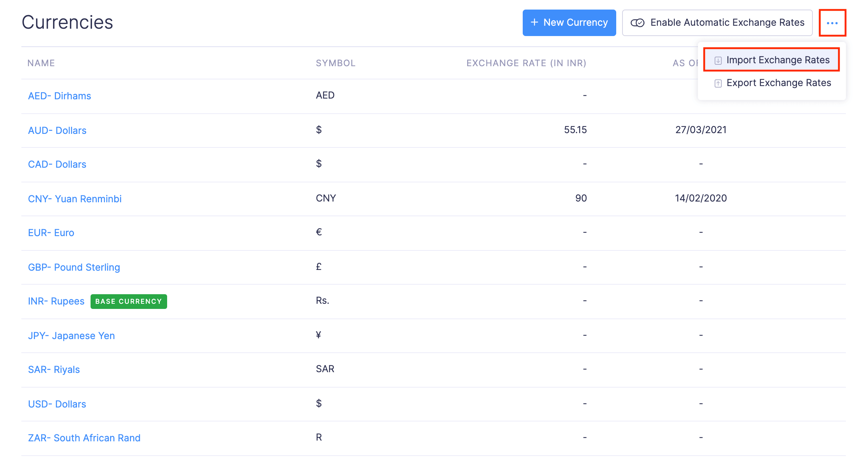Select Export Exchange Rates menu option

click(778, 83)
